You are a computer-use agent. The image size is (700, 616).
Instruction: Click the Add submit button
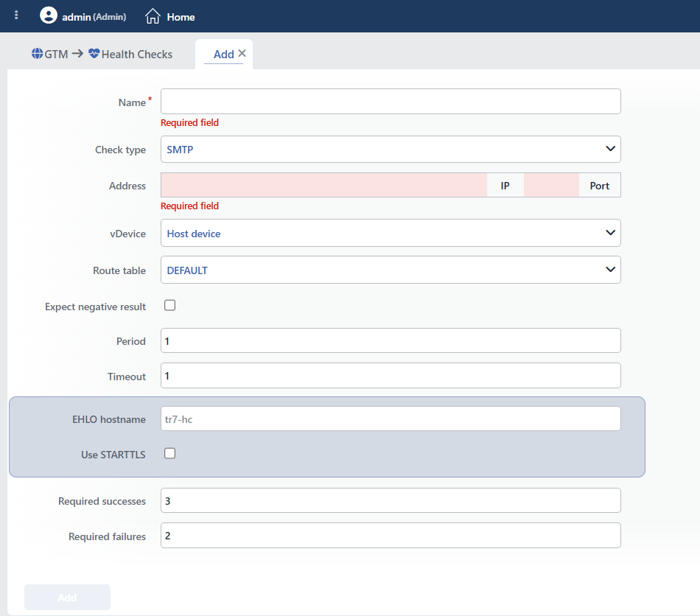(x=67, y=598)
